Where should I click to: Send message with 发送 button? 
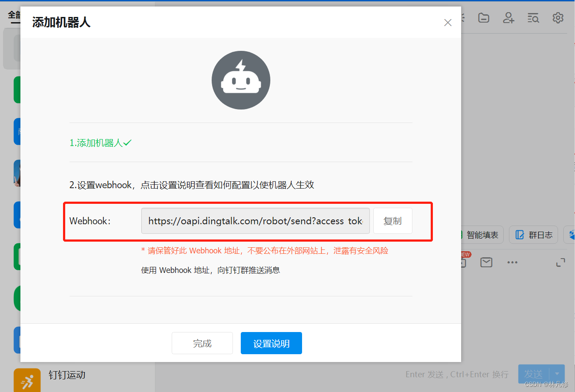[x=534, y=374]
